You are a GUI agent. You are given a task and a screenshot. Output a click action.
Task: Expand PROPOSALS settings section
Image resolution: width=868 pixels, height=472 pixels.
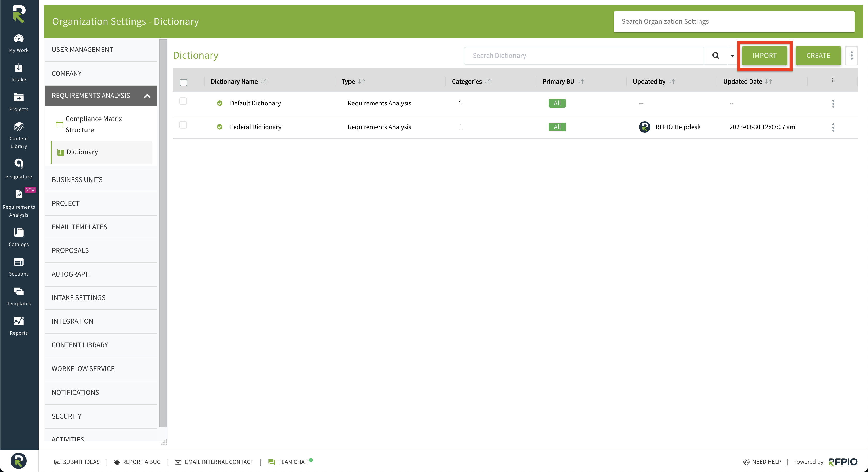(x=101, y=251)
